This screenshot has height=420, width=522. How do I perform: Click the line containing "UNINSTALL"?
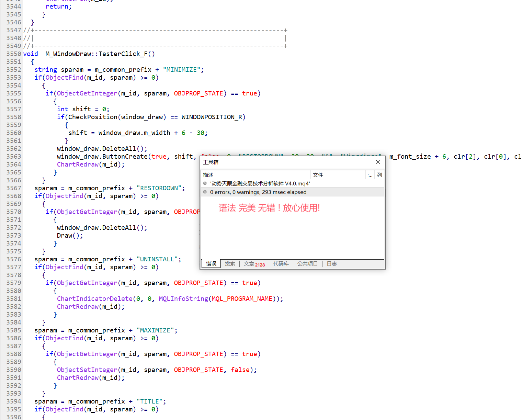pyautogui.click(x=108, y=259)
